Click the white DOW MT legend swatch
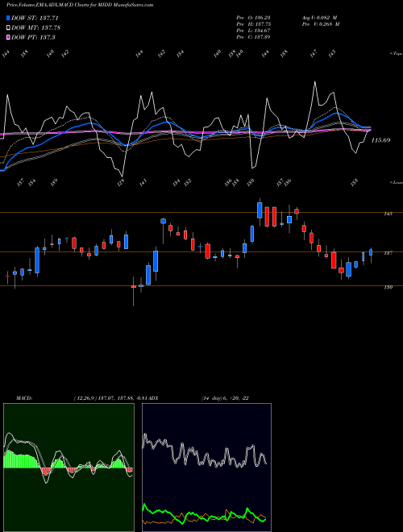This screenshot has width=403, height=532. click(8, 28)
